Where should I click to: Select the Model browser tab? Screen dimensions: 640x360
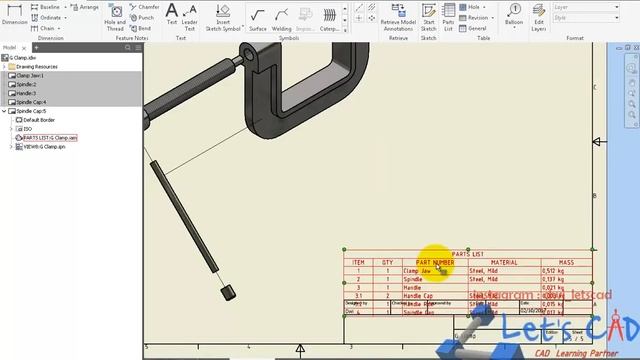[9, 48]
